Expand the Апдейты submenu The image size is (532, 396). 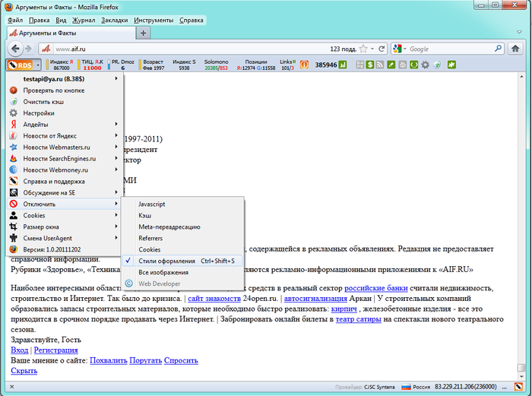[65, 125]
